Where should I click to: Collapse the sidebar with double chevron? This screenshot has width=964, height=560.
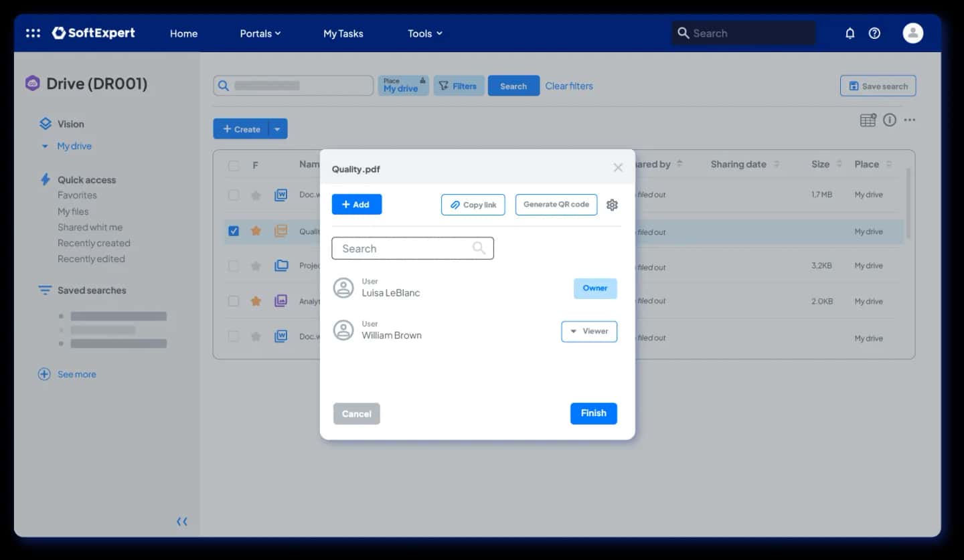tap(181, 521)
